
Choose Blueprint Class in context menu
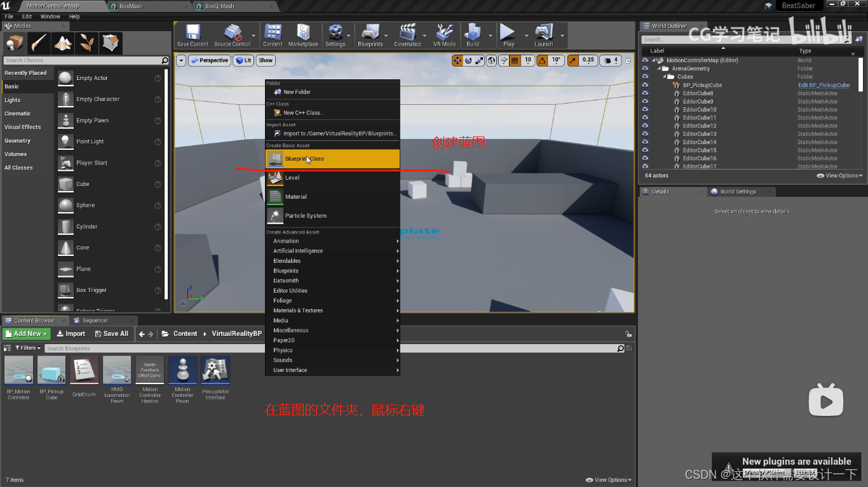point(332,159)
